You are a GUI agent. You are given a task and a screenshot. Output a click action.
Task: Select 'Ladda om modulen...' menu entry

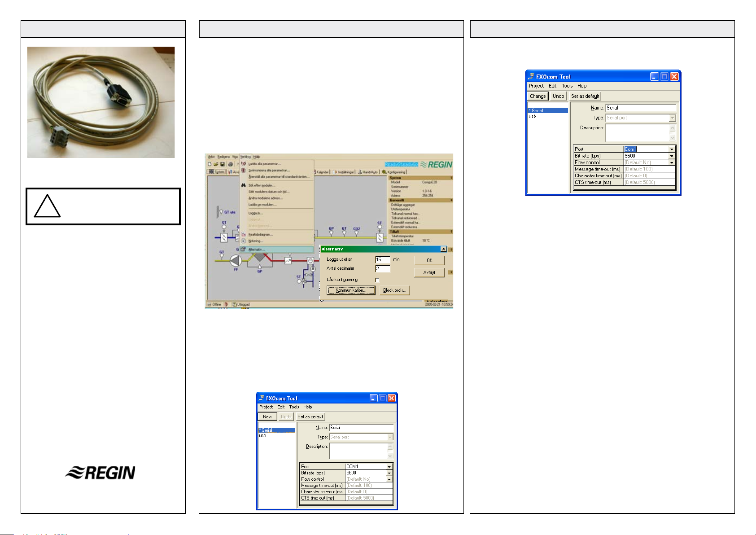(x=277, y=204)
